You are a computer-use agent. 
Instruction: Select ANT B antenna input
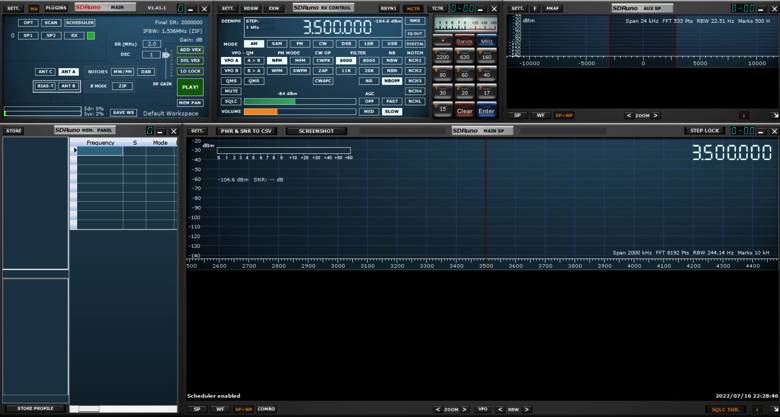[69, 86]
